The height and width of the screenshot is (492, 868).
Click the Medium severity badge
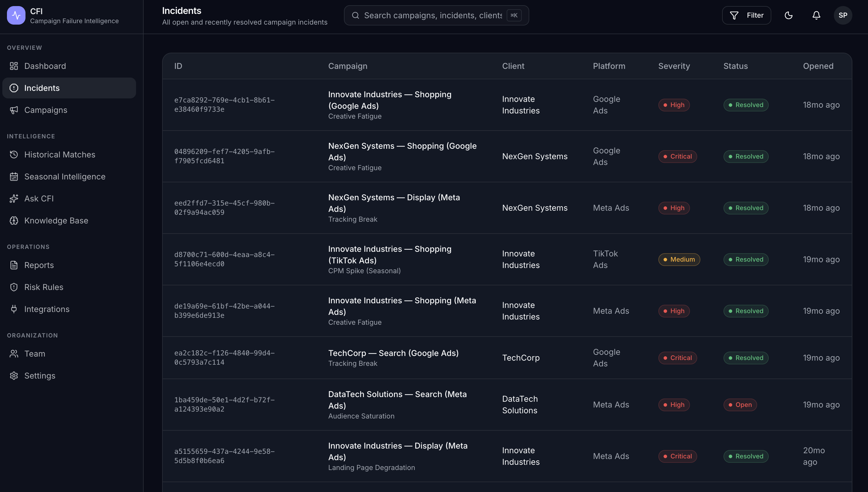[x=679, y=259]
